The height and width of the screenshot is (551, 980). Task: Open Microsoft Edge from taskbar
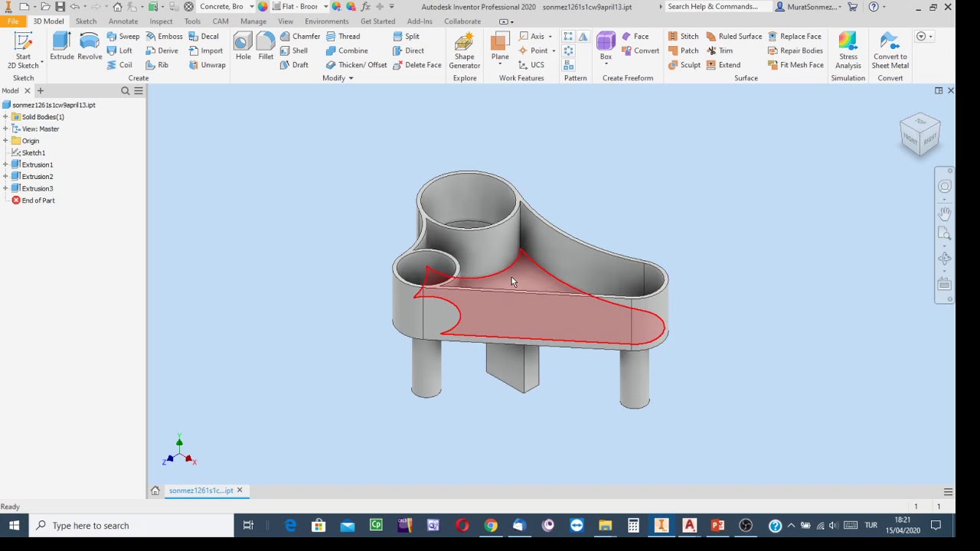point(290,526)
